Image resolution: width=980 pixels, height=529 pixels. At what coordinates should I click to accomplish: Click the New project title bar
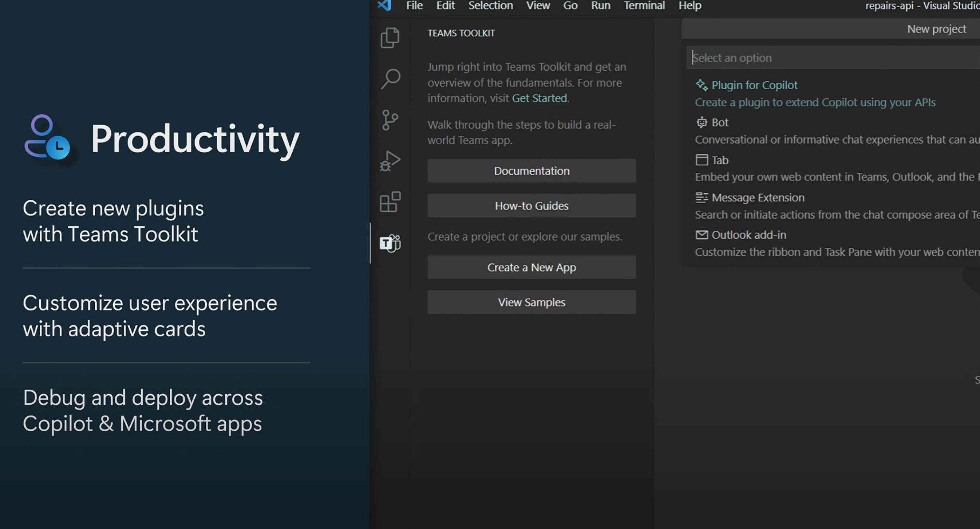831,29
